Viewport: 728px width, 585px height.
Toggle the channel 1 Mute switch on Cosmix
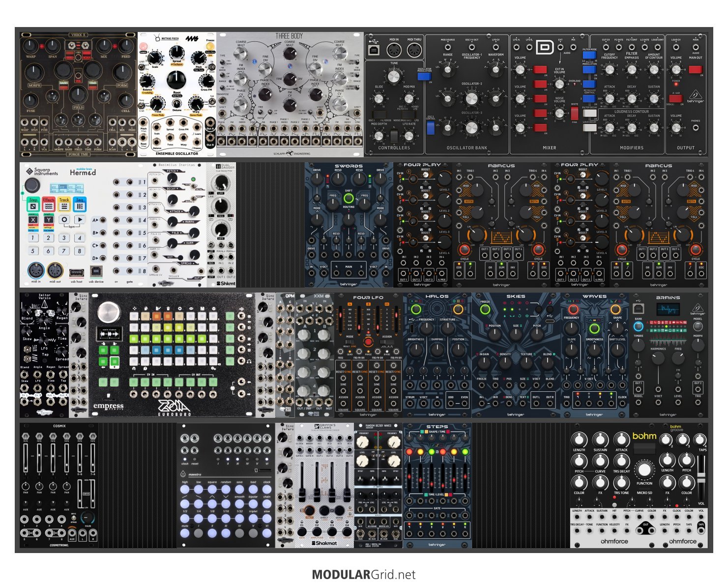click(x=26, y=436)
